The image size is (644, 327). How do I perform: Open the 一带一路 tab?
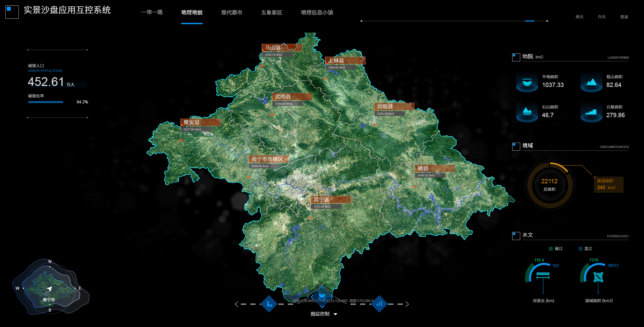pos(152,12)
